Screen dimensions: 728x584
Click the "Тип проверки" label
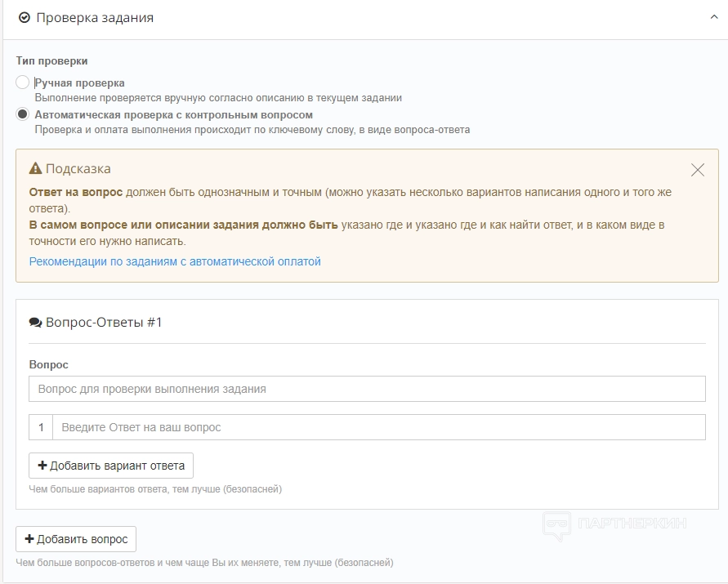51,61
